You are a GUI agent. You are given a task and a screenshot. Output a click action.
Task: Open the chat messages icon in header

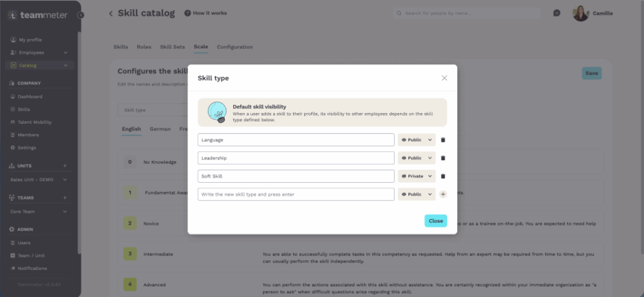(x=557, y=13)
